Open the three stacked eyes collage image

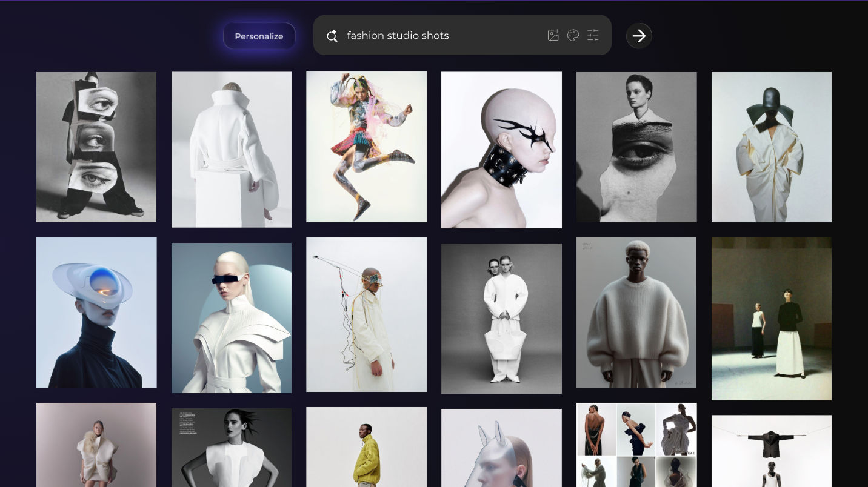point(96,147)
